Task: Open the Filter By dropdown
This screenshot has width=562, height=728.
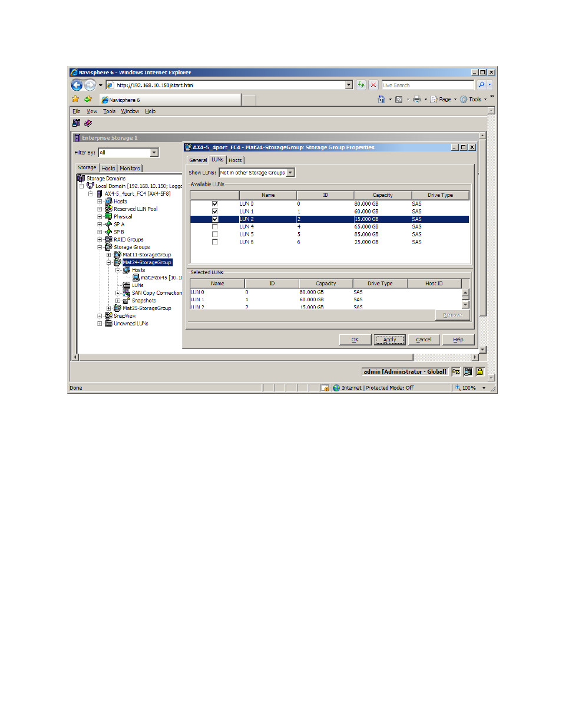Action: [x=154, y=153]
